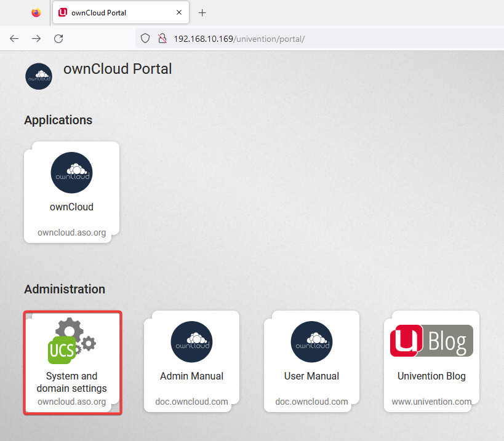Click the Firefox icon in tab bar
Viewport: 504px width, 441px height.
click(36, 12)
